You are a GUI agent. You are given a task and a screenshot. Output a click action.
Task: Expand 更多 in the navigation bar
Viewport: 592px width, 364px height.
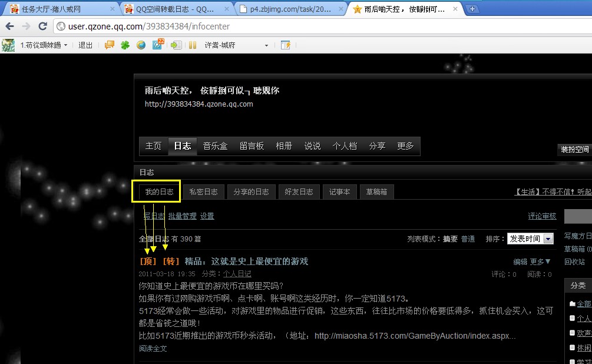405,146
